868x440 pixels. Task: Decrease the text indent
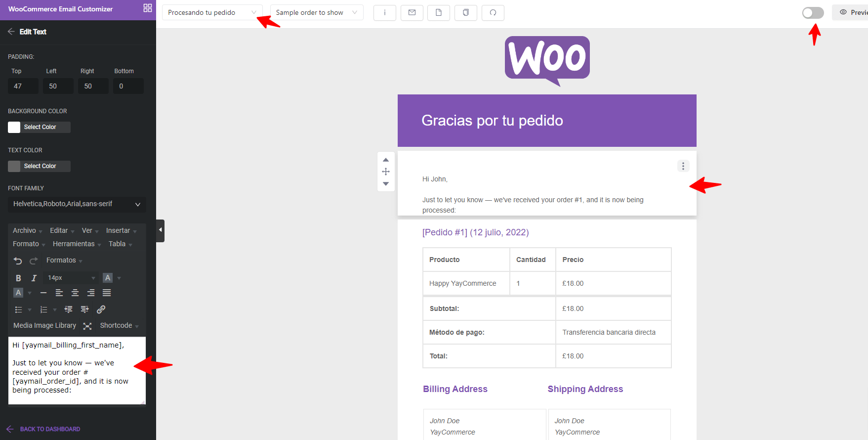pyautogui.click(x=69, y=309)
